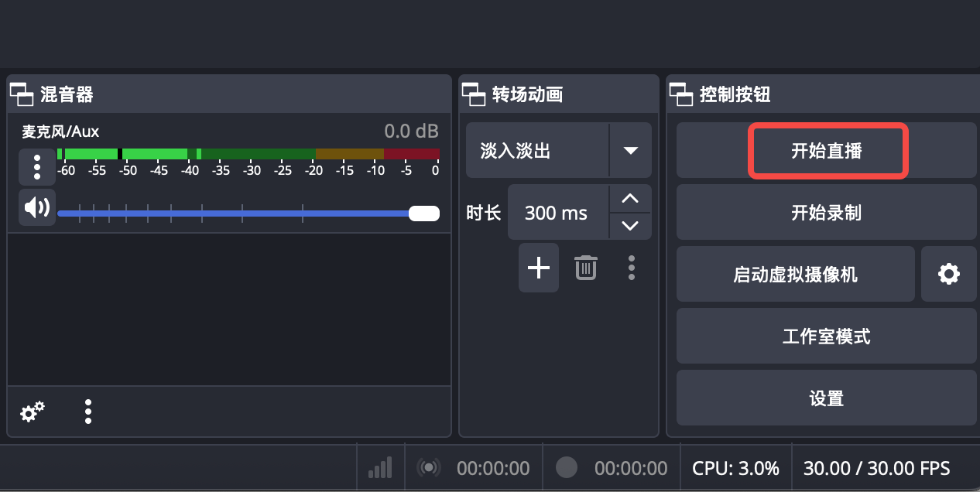Click the network signal bars status icon
Screen dimensions: 980x492
380,467
